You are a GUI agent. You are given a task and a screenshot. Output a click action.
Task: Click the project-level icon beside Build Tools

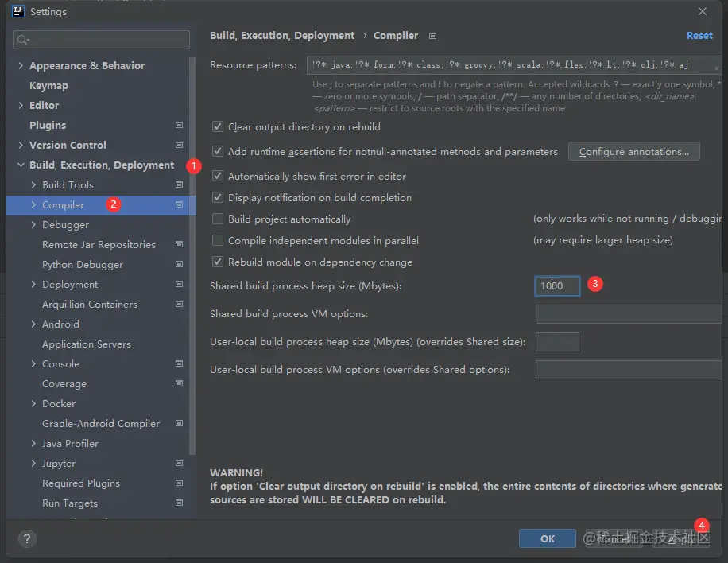coord(179,184)
